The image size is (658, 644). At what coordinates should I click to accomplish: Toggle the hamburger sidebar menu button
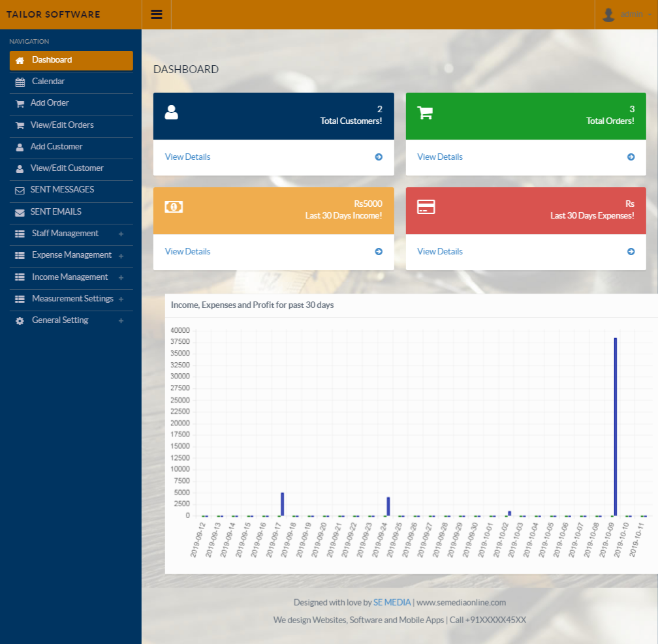(157, 14)
